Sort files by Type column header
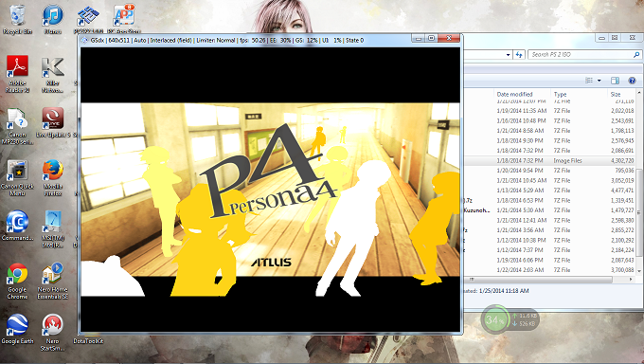 [560, 94]
